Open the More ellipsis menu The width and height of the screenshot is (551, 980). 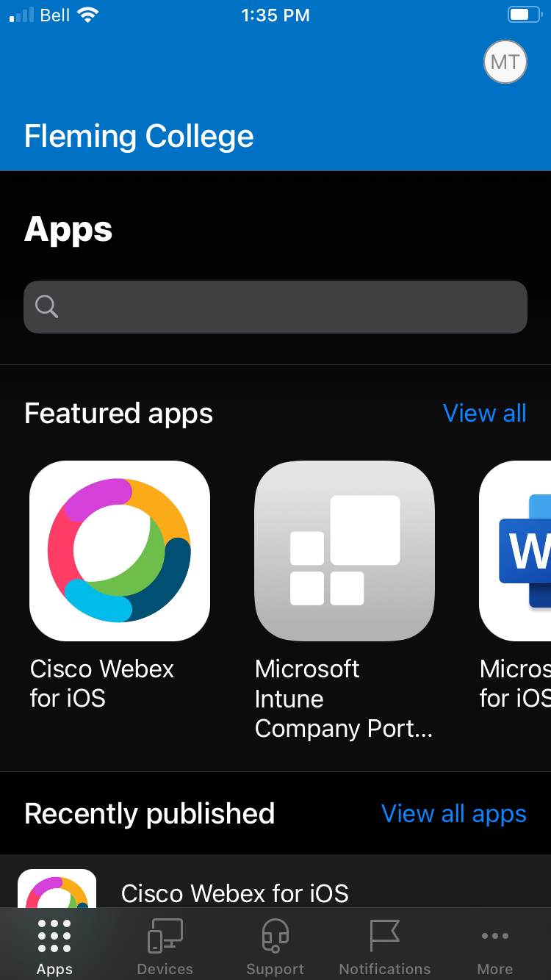(495, 936)
